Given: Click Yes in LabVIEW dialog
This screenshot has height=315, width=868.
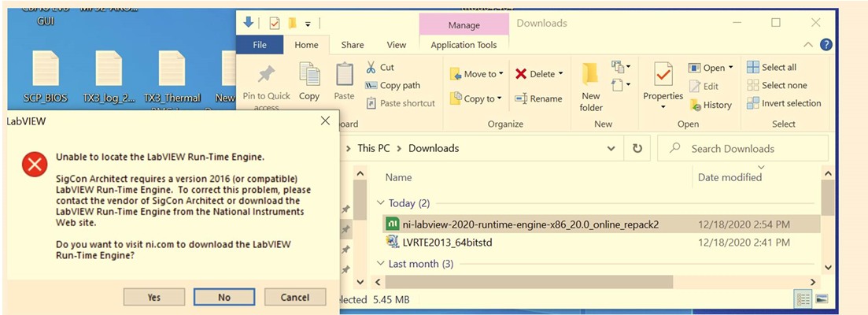Looking at the screenshot, I should pos(154,298).
